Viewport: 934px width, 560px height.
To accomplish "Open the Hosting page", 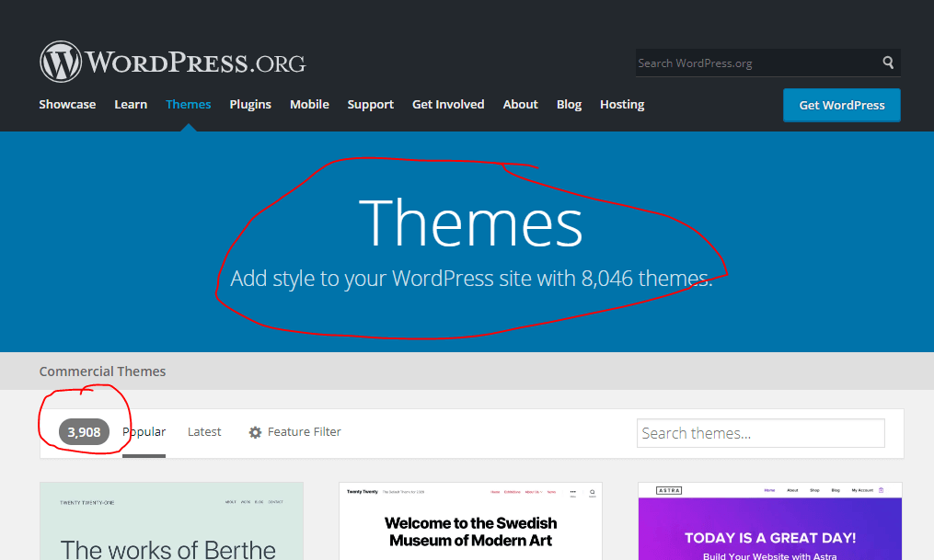I will (x=621, y=104).
